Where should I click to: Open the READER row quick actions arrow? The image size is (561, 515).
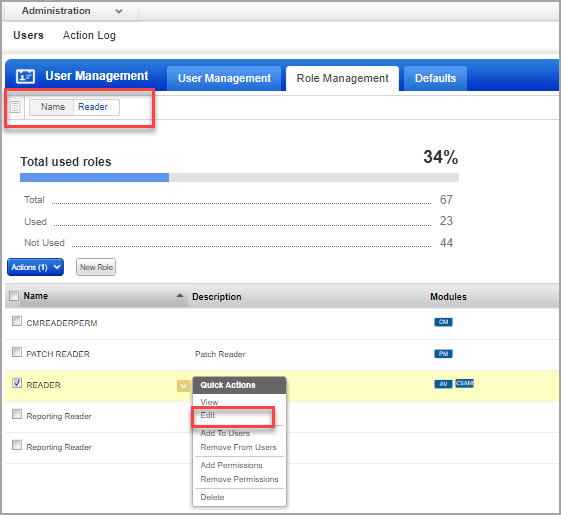click(183, 386)
